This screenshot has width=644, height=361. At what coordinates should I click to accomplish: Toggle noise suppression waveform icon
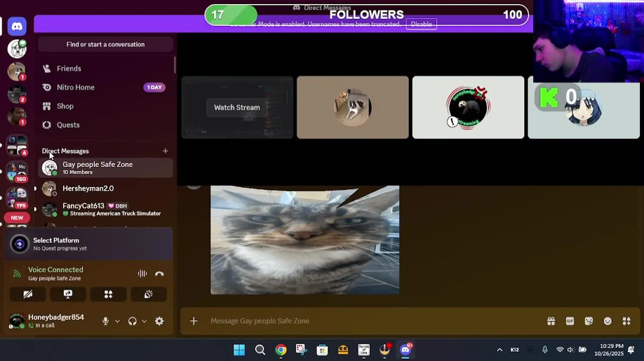[x=142, y=274]
